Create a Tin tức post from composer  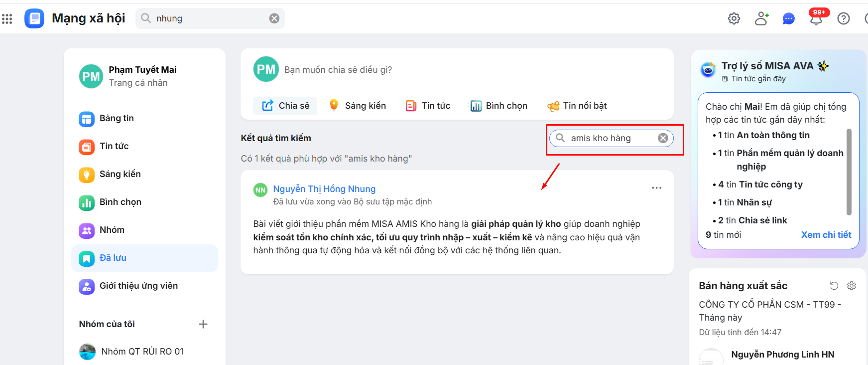coord(428,106)
